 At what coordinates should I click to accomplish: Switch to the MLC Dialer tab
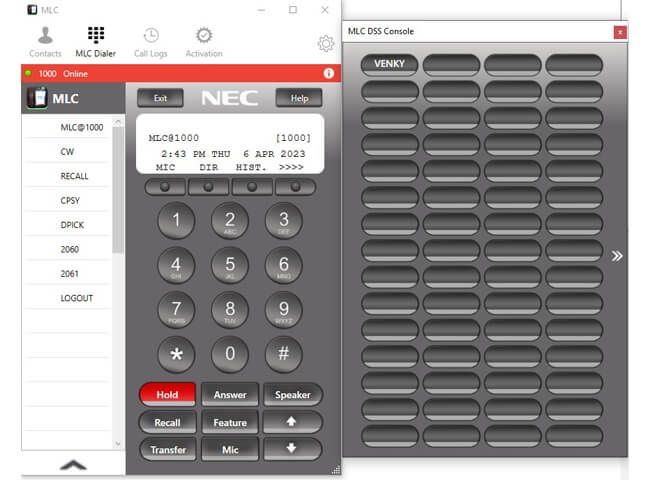click(x=96, y=42)
